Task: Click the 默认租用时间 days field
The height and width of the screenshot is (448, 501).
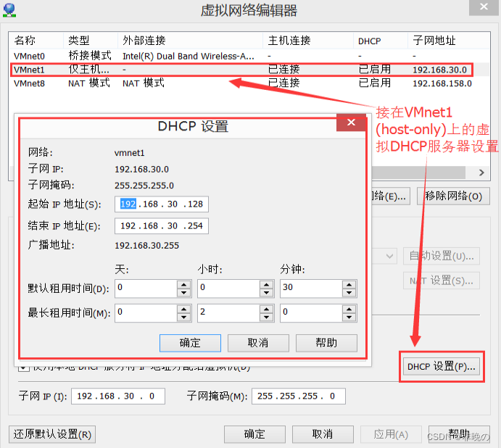Action: coord(146,289)
